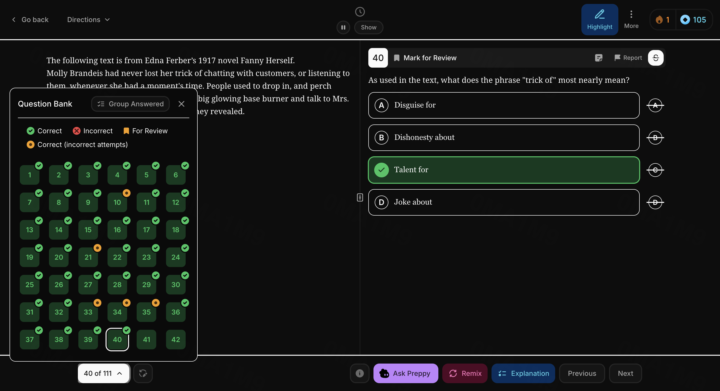Open the Directions dropdown
The image size is (720, 391).
tap(88, 20)
